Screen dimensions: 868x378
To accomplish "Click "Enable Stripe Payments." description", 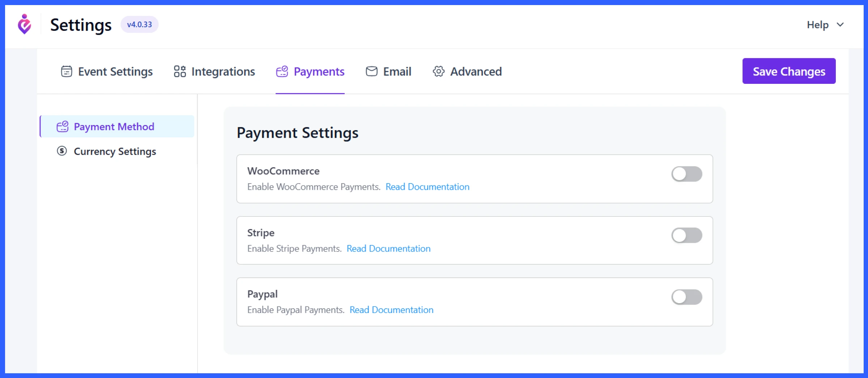I will [294, 249].
